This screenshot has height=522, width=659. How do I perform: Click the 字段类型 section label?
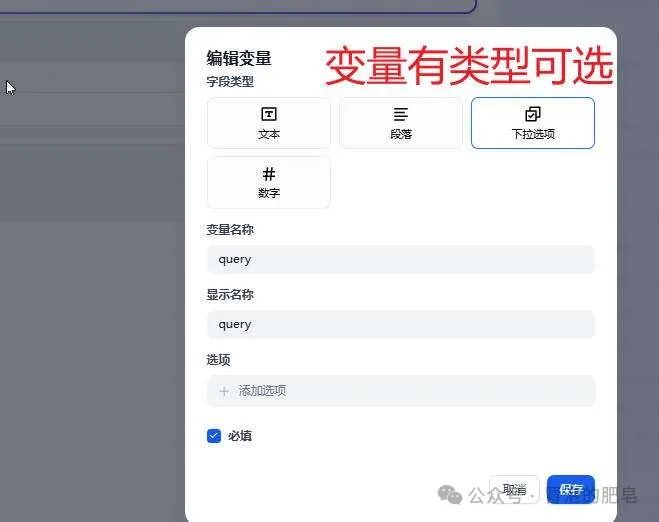[x=230, y=82]
